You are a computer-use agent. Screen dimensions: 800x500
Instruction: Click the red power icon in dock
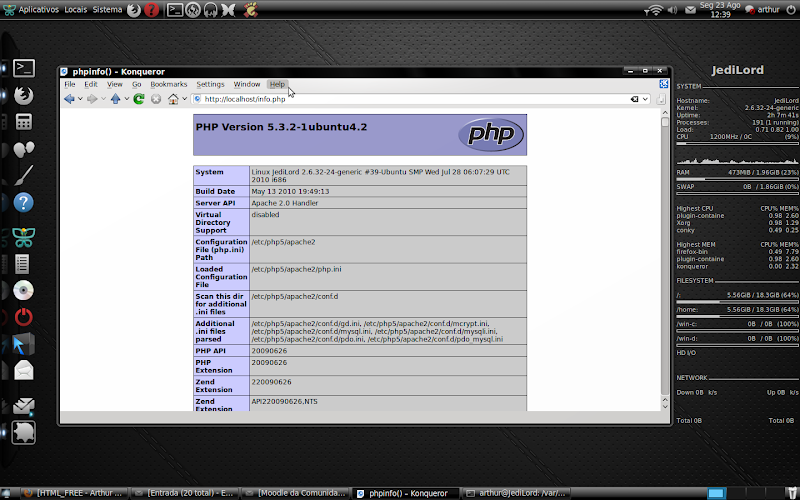point(23,317)
